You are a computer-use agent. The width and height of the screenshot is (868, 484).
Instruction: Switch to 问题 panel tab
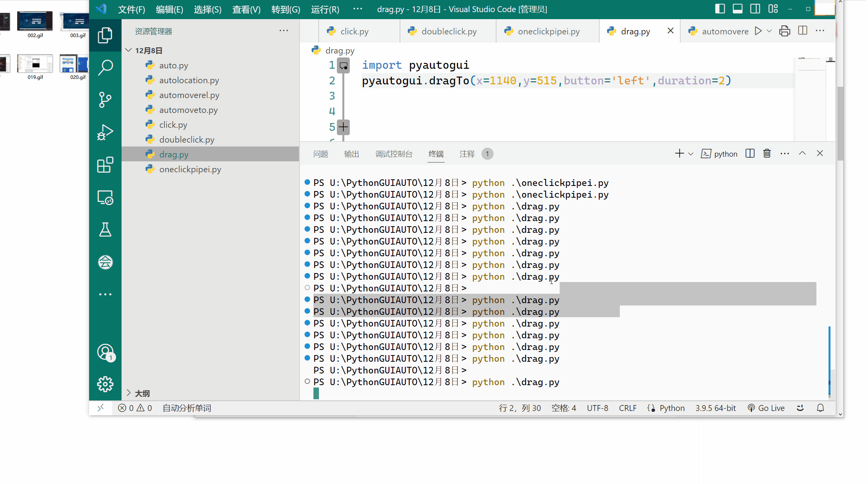tap(320, 154)
